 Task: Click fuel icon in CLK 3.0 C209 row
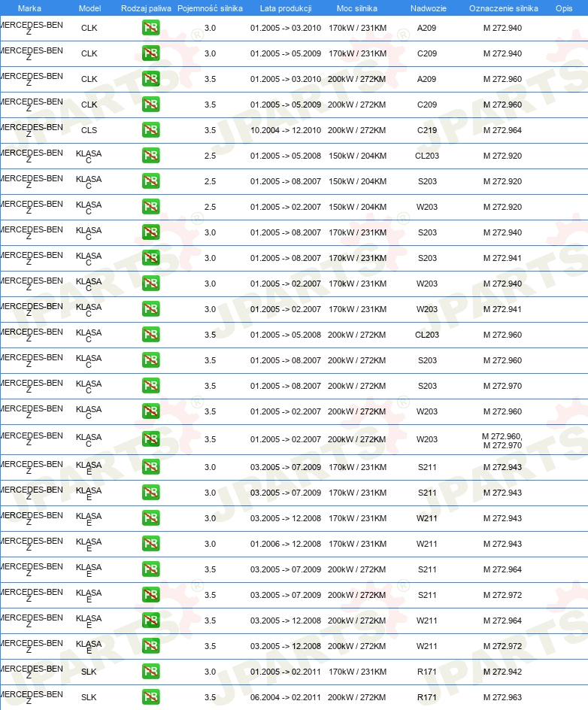point(150,53)
